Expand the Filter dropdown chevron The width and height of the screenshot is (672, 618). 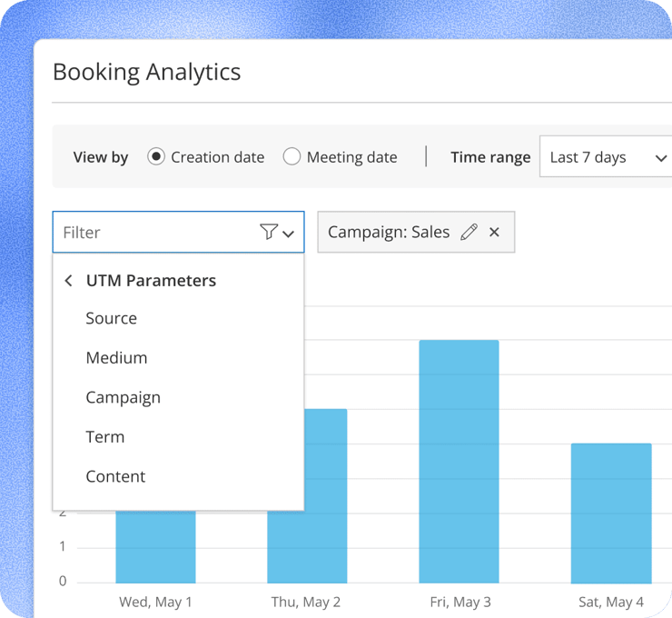289,234
